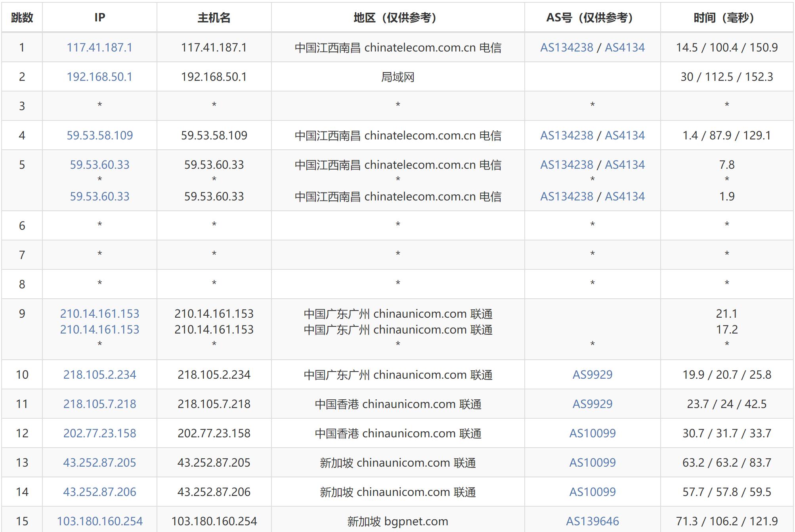Viewport: 795px width, 532px height.
Task: Select time cell 63.2 / 63.2 / 83.7
Action: click(727, 463)
